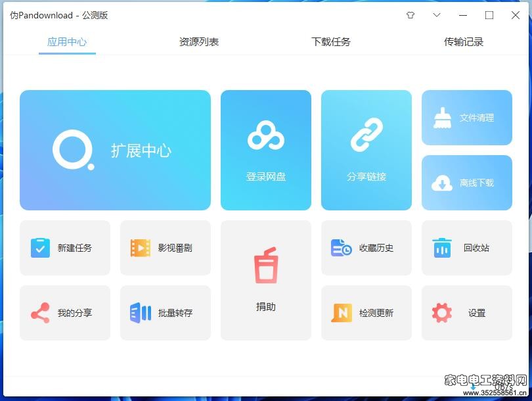Open the 分享链接 chain link tile
Screen dimensions: 532x401
[366, 150]
